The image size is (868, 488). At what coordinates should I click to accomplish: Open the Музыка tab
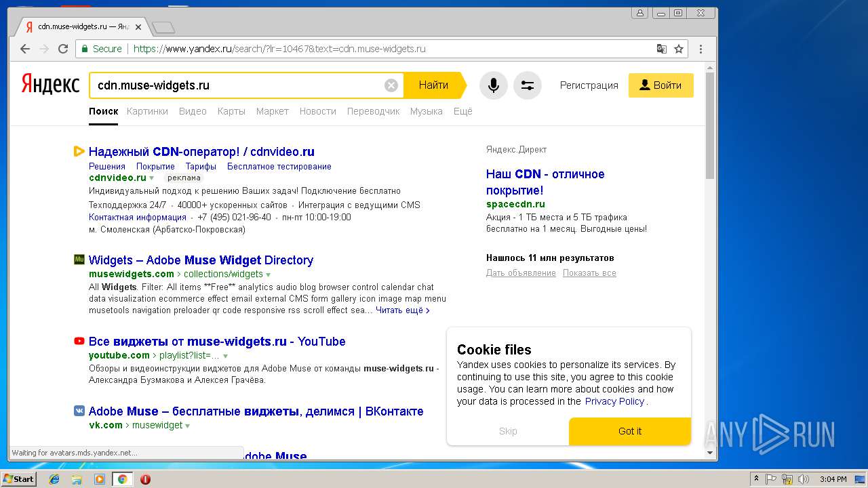tap(426, 111)
